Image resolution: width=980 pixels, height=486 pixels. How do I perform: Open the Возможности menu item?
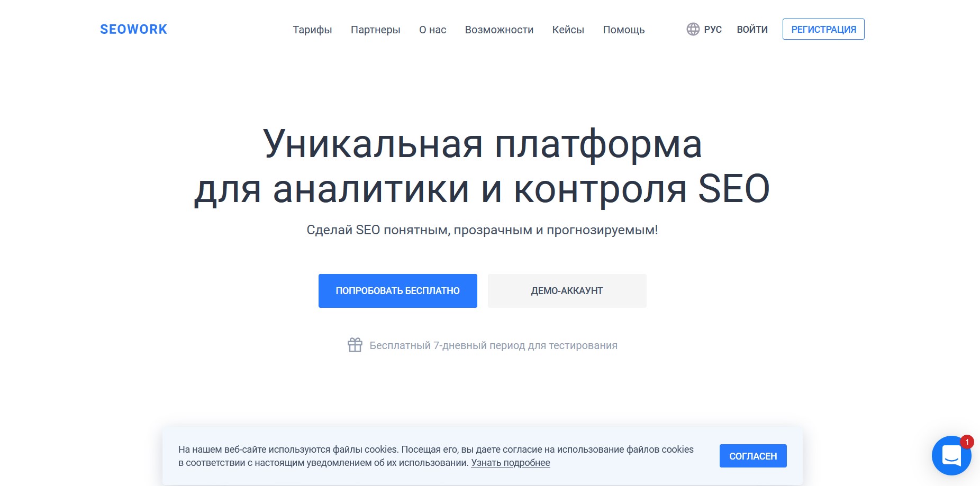pyautogui.click(x=499, y=30)
